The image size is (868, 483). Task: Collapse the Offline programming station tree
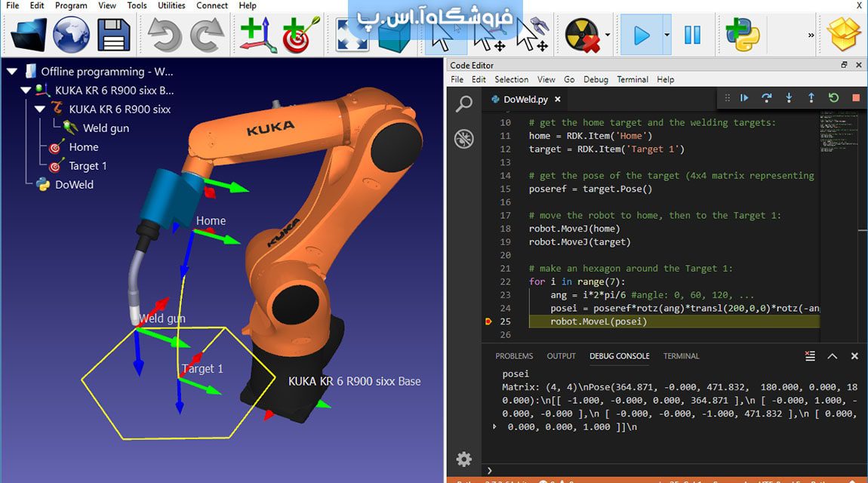point(12,72)
